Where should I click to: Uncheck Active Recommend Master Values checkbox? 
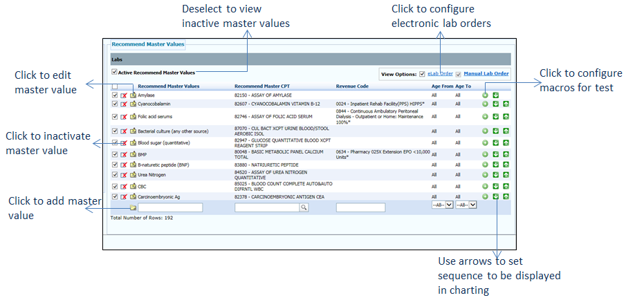click(x=114, y=72)
